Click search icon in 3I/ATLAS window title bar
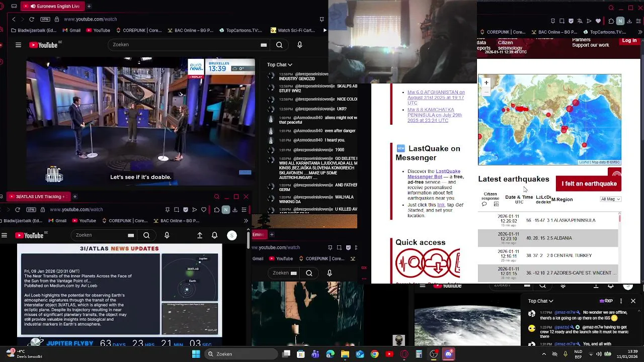 coord(217,197)
